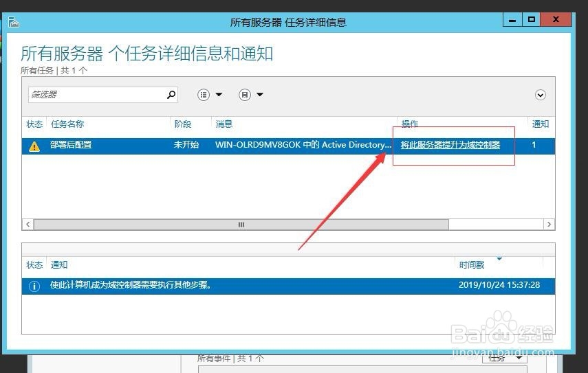This screenshot has height=373, width=588.
Task: Close the task details window
Action: point(556,19)
